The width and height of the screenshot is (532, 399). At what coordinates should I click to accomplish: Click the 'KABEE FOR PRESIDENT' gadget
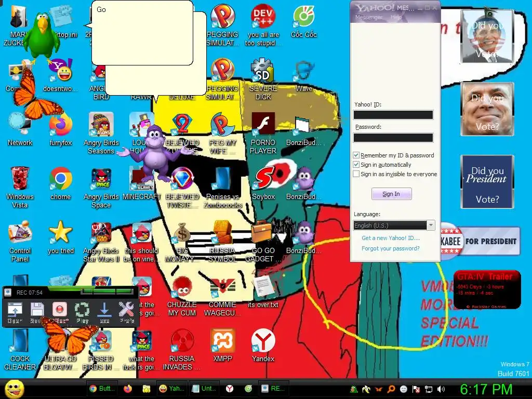pos(481,241)
